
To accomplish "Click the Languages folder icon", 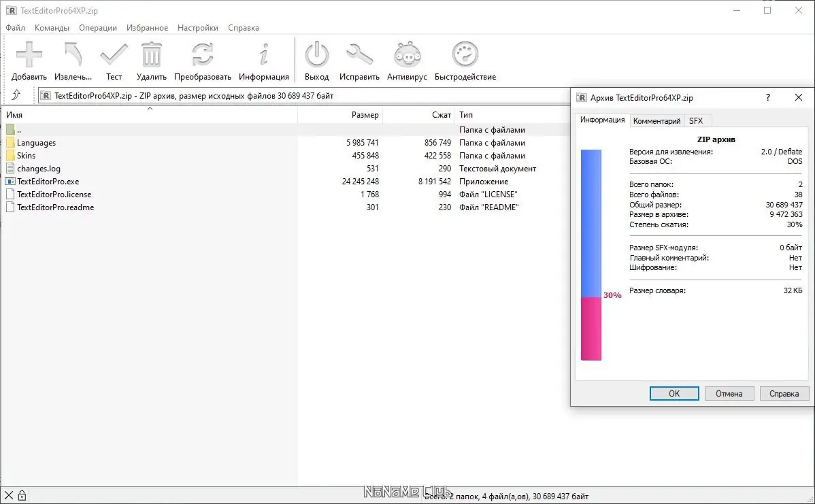I will coord(10,142).
